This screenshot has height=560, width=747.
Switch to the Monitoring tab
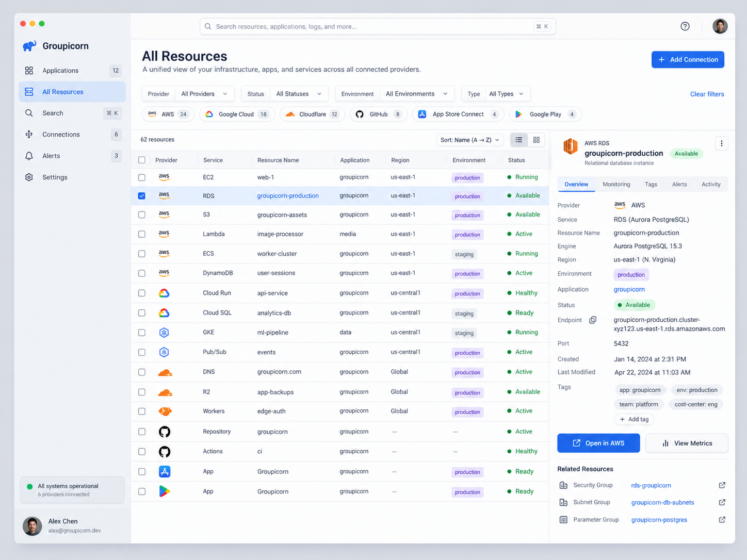click(616, 185)
